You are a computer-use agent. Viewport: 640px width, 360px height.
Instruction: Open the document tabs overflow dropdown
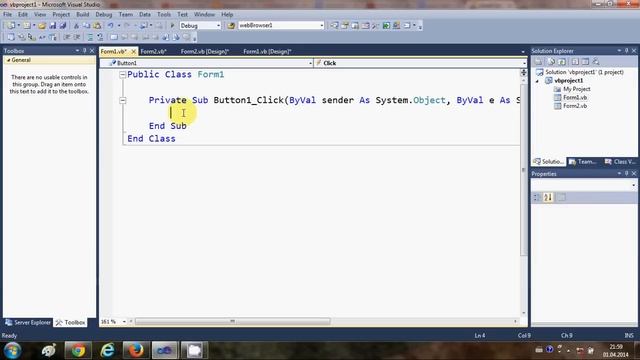523,52
